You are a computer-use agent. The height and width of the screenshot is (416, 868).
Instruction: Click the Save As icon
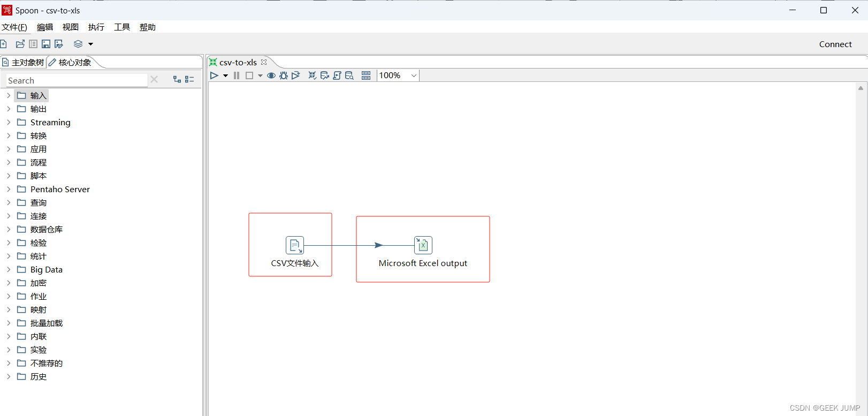pos(59,44)
